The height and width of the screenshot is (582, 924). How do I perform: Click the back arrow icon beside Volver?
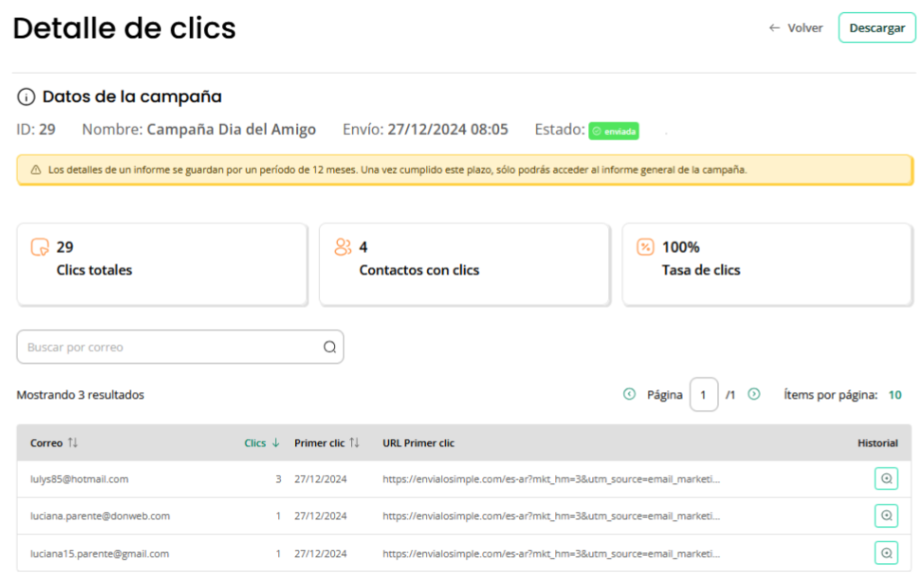click(x=774, y=27)
